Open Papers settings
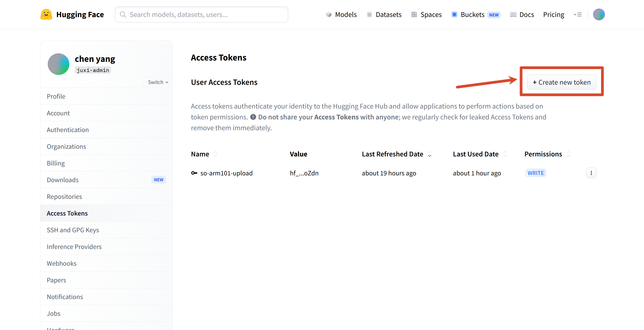Image resolution: width=644 pixels, height=330 pixels. click(106, 280)
